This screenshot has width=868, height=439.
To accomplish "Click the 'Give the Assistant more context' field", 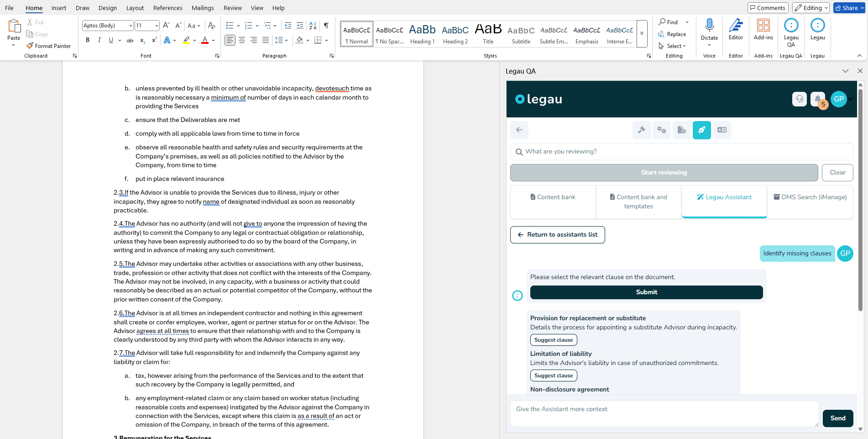I will pos(664,414).
